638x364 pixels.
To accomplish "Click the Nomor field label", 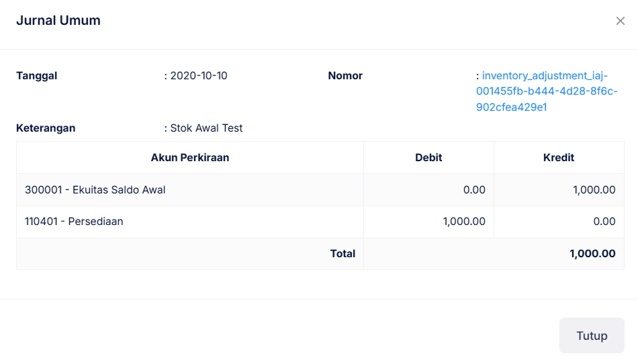I will point(345,76).
